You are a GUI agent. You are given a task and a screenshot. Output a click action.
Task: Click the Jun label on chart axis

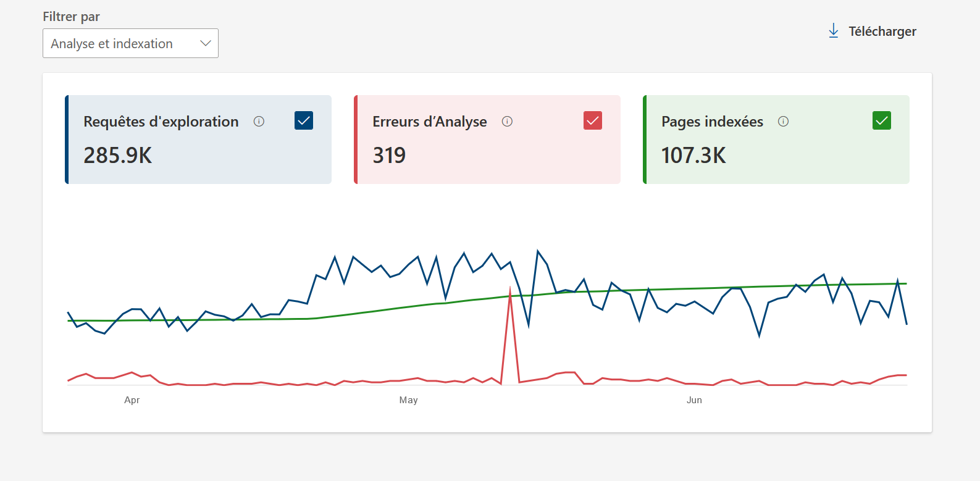pyautogui.click(x=694, y=400)
